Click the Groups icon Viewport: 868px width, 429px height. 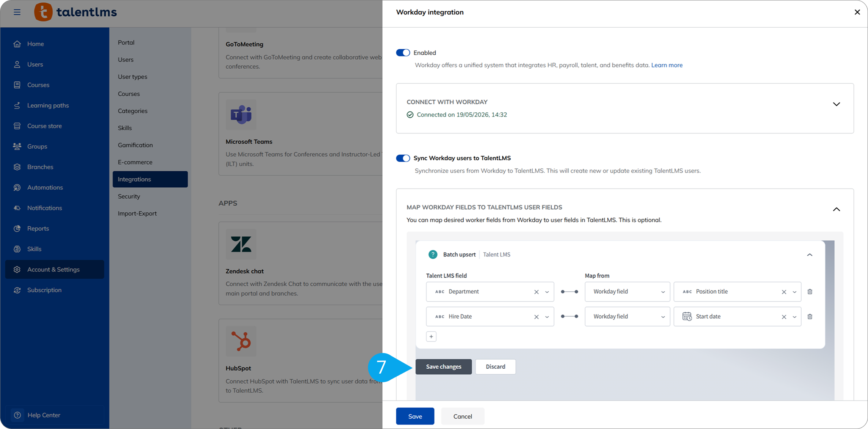pos(17,146)
